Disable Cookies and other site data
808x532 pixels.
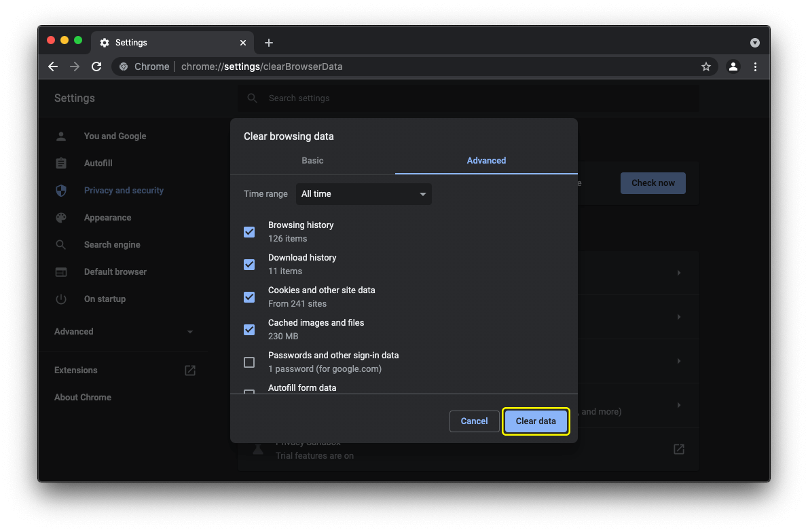coord(249,297)
